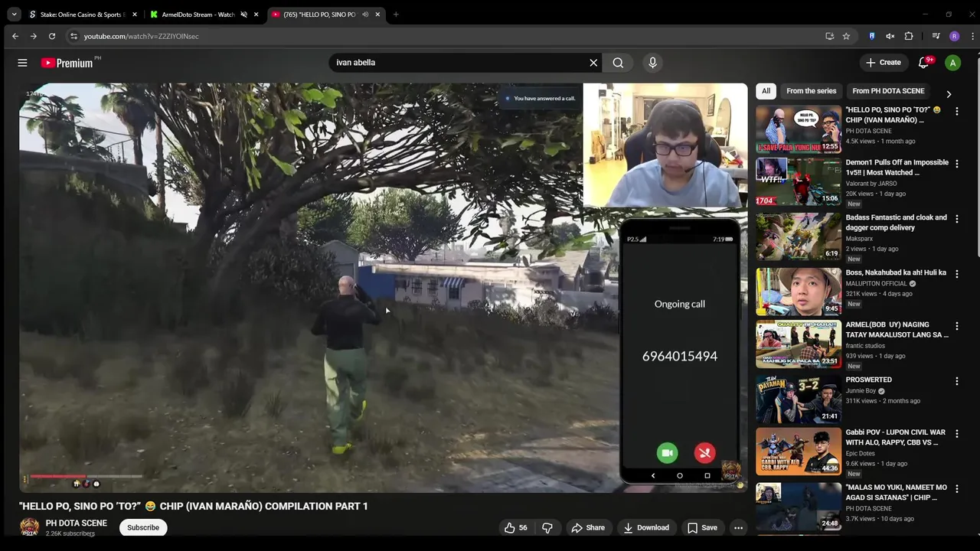Open notifications bell
This screenshot has height=551, width=980.
pos(923,63)
